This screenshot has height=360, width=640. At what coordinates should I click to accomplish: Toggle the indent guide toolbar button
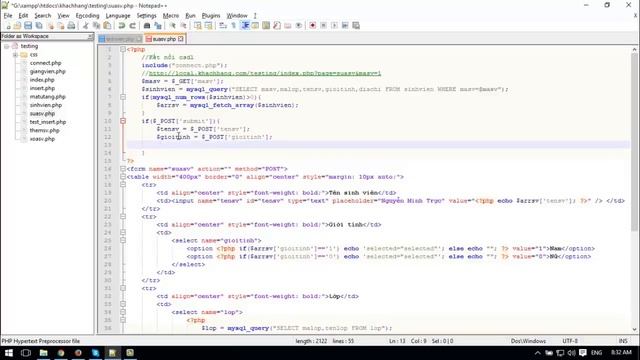[x=245, y=25]
